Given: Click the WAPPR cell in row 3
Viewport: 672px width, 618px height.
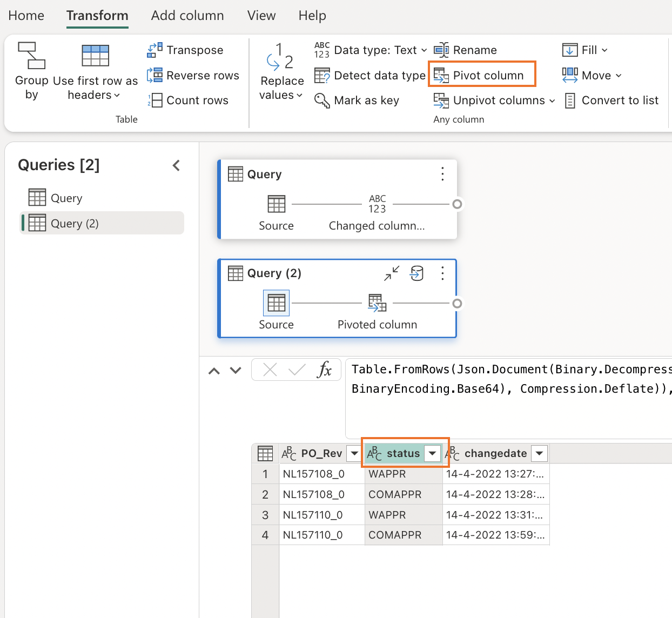Looking at the screenshot, I should click(x=403, y=515).
